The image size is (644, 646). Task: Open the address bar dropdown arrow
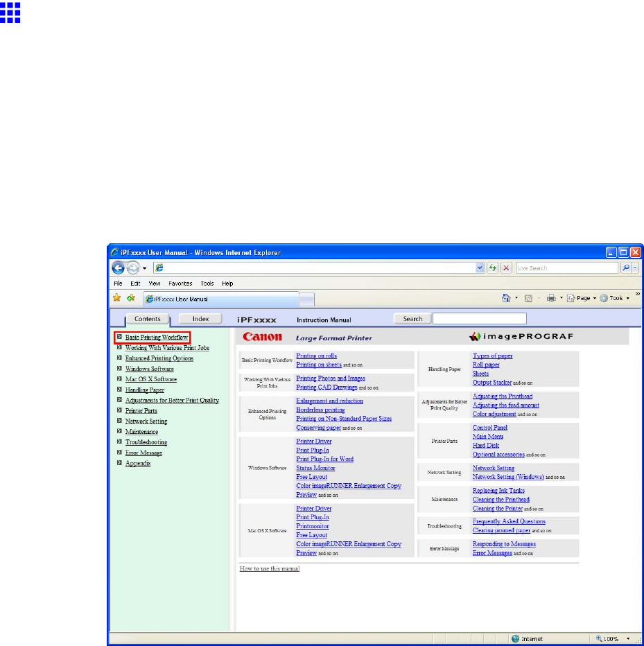pyautogui.click(x=480, y=268)
